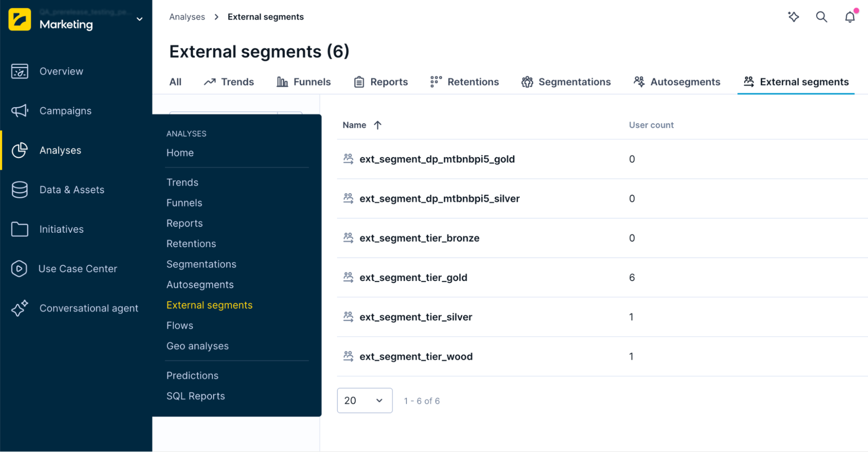
Task: Click the External segments tab
Action: (x=796, y=82)
